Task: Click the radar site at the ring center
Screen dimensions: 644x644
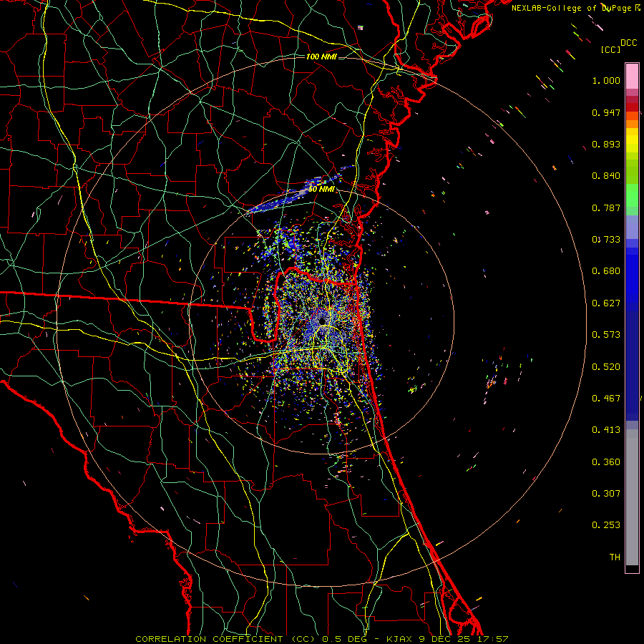Action: [322, 321]
